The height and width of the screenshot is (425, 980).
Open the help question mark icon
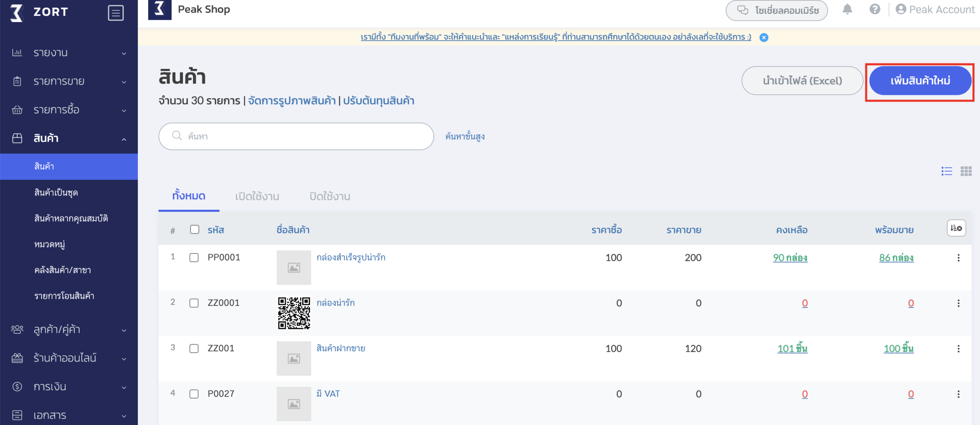click(x=875, y=10)
